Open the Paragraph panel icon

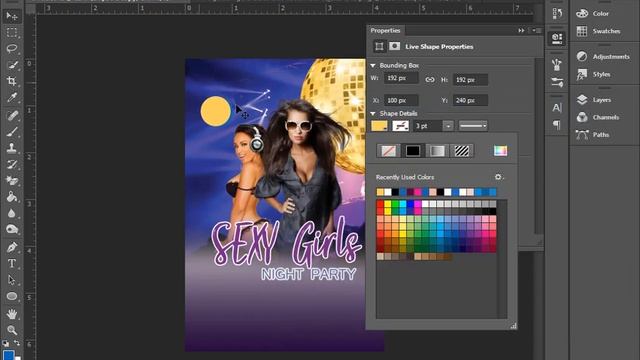(557, 124)
